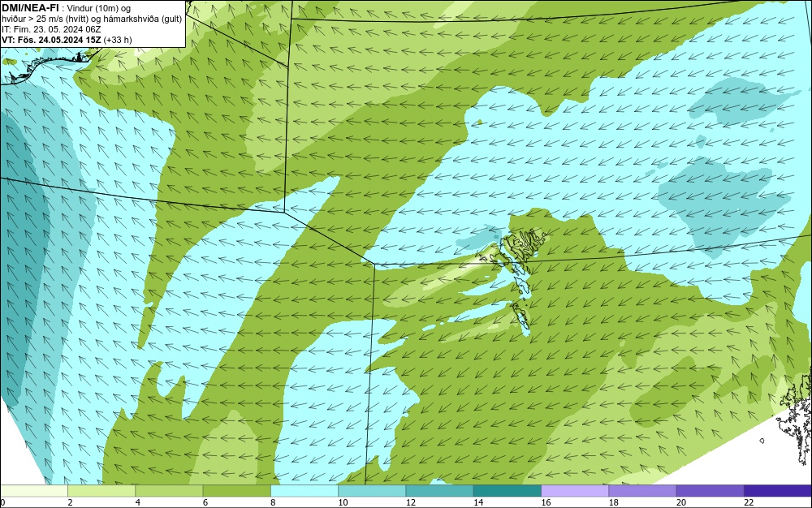Click the 20–22 m/s violet legend swatch

(710, 490)
